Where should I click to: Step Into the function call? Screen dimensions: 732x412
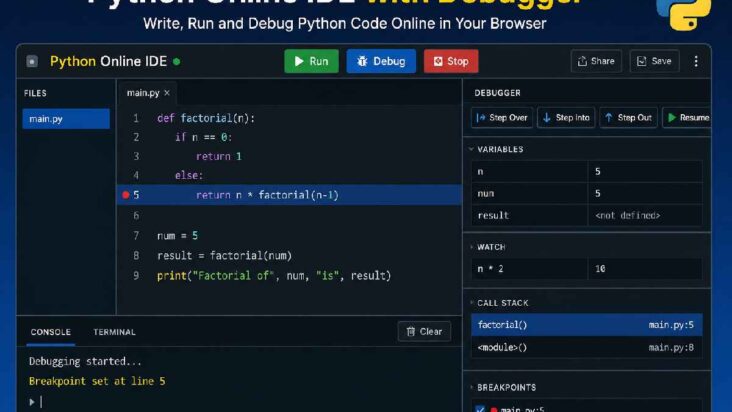click(566, 118)
